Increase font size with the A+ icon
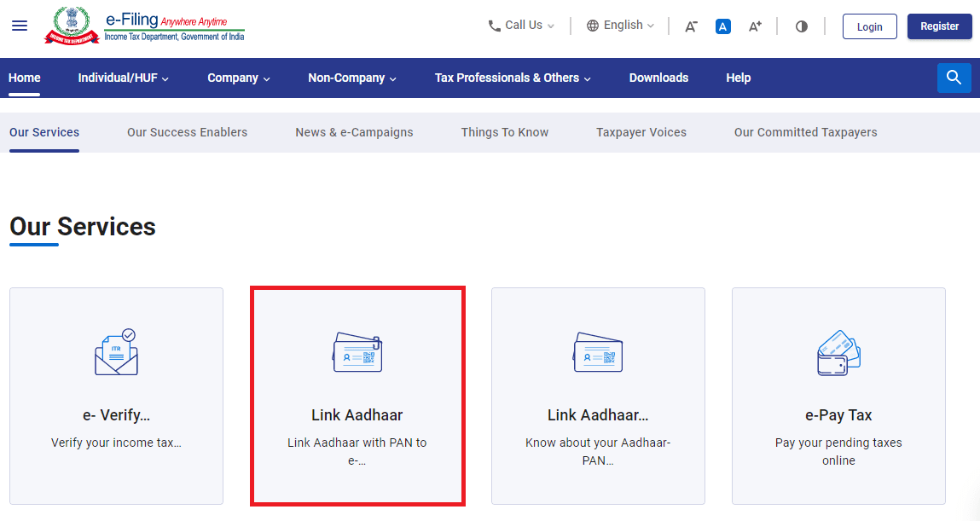 755,26
